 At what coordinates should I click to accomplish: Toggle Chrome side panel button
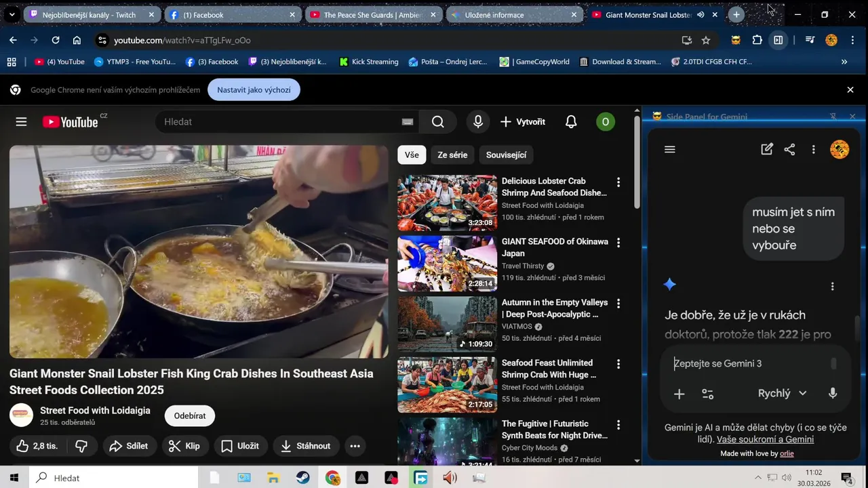point(778,40)
